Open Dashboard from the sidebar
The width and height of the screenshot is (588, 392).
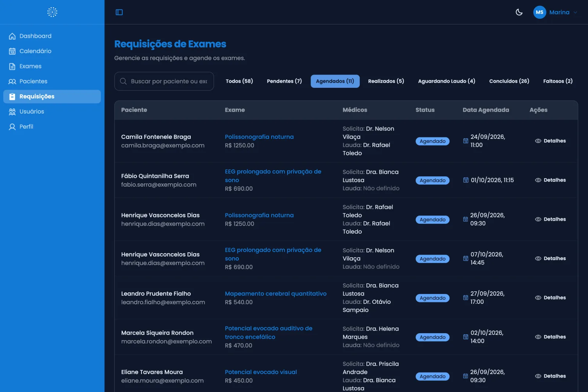52,36
